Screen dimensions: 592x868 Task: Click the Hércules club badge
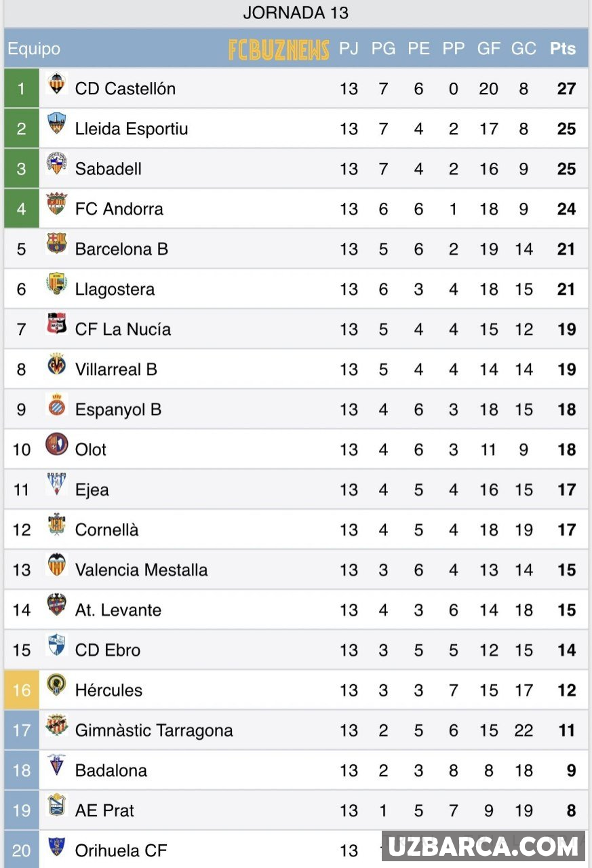57,686
